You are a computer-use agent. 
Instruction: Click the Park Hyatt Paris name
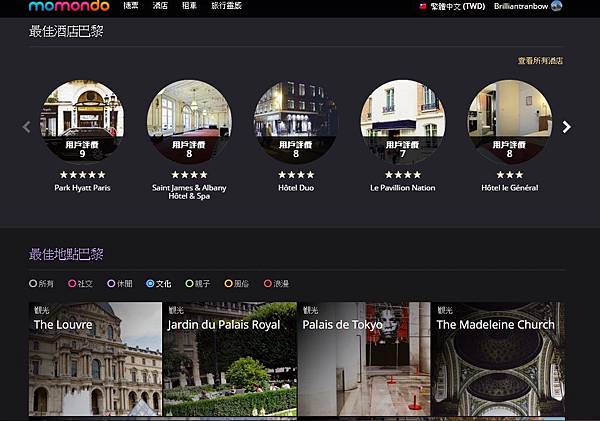82,188
